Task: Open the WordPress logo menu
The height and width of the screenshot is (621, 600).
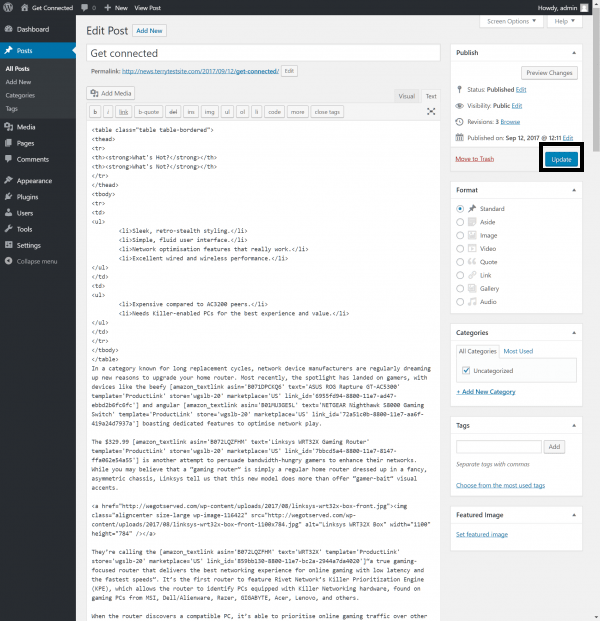Action: coord(8,8)
